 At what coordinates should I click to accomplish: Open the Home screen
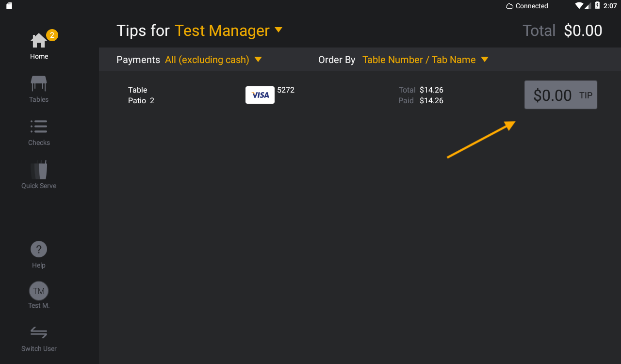coord(39,44)
